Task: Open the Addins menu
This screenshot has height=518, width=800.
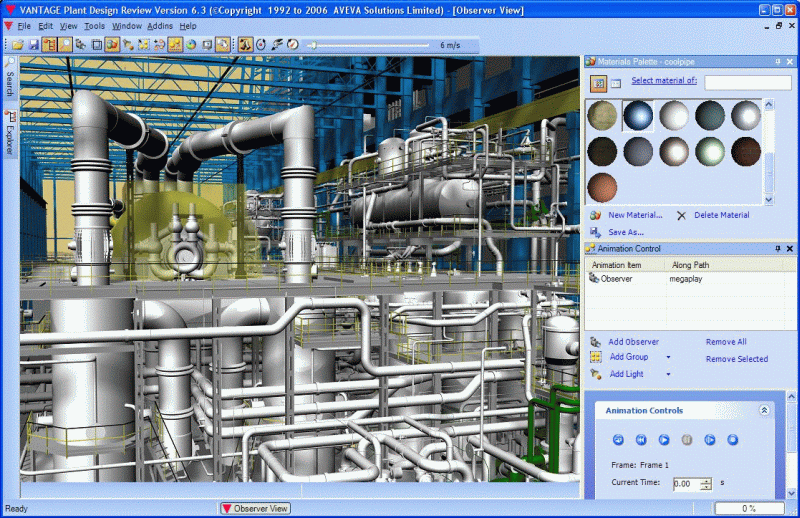Action: point(159,25)
